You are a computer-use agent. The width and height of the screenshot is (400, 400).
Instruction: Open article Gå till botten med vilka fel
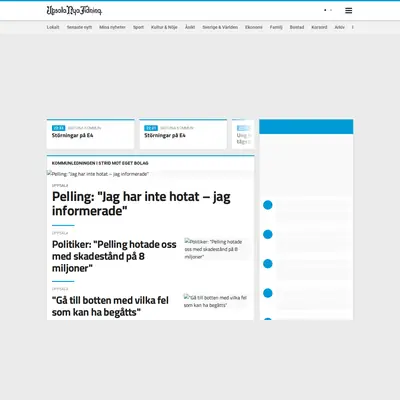tap(110, 306)
